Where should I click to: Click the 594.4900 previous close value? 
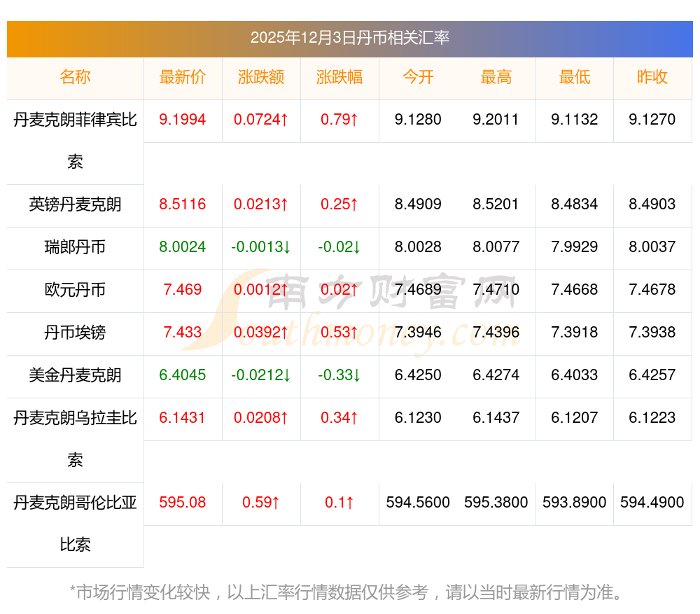pos(652,503)
